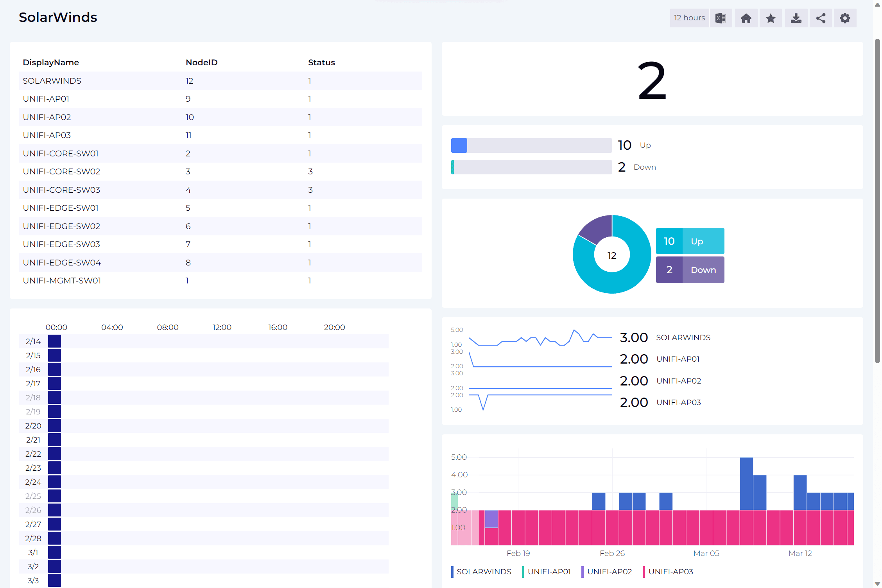
Task: Expand the Up segment badge showing 10
Action: coord(690,241)
